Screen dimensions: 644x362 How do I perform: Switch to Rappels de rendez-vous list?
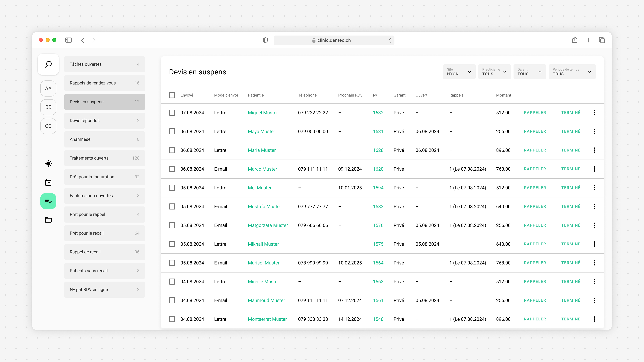(x=104, y=83)
